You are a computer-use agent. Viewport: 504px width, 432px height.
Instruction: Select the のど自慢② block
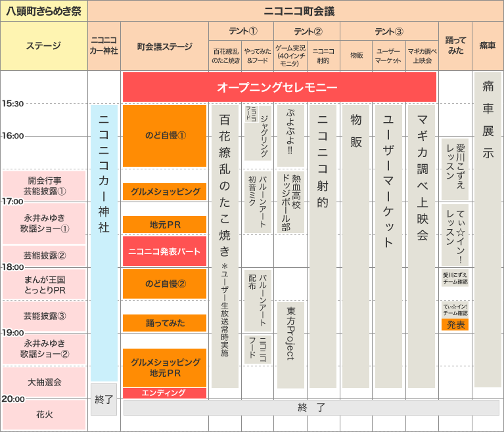click(x=164, y=284)
